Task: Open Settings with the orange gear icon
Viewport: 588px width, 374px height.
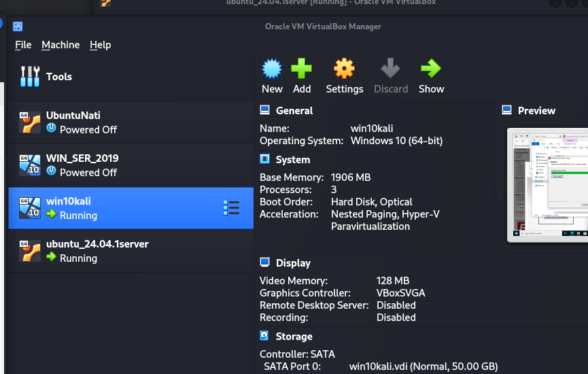Action: 344,68
